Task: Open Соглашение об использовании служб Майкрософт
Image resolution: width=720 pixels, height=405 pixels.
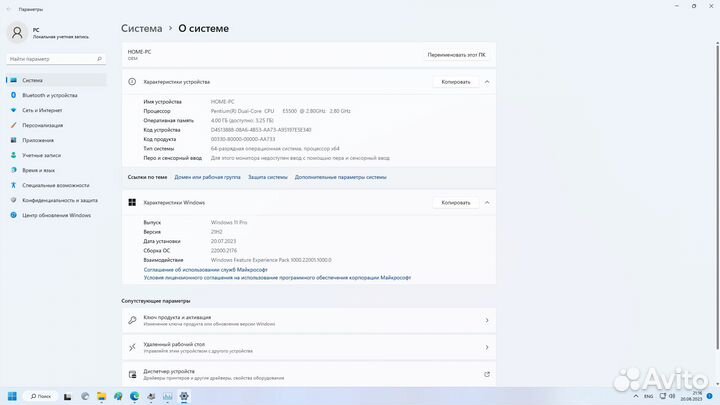Action: pyautogui.click(x=205, y=270)
